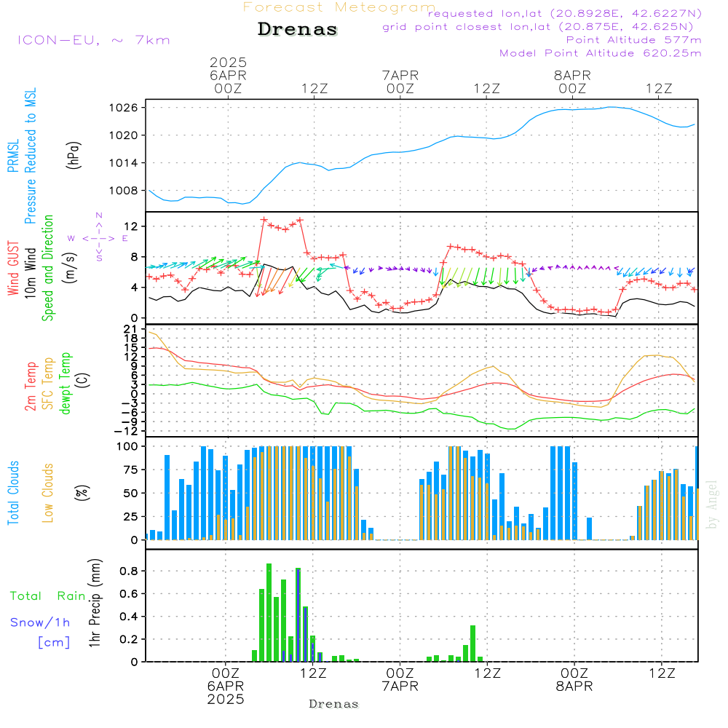Click the green "Total Rain" label
Image resolution: width=728 pixels, height=728 pixels.
tap(48, 596)
